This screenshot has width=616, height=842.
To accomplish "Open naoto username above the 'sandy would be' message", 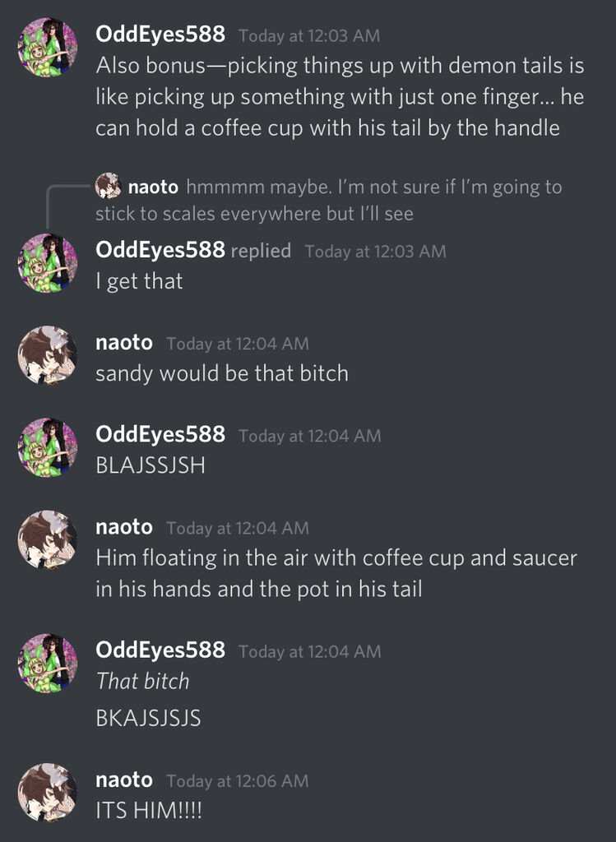I will pos(124,343).
